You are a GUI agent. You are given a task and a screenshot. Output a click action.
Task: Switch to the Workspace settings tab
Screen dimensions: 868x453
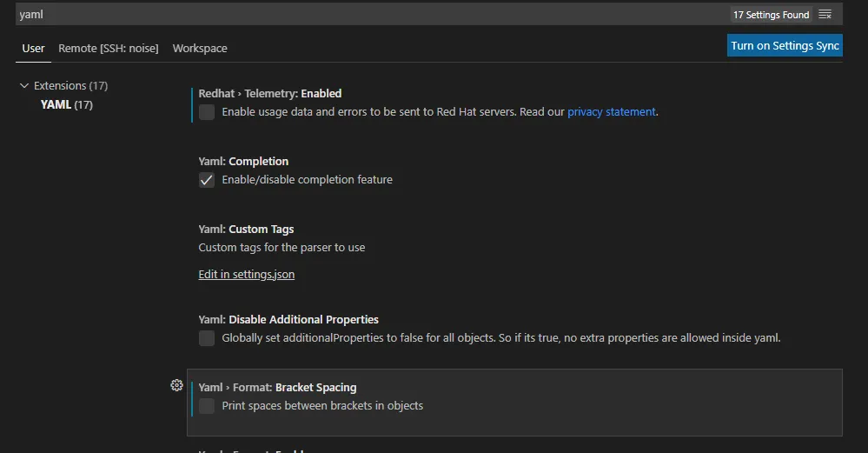[x=200, y=49]
